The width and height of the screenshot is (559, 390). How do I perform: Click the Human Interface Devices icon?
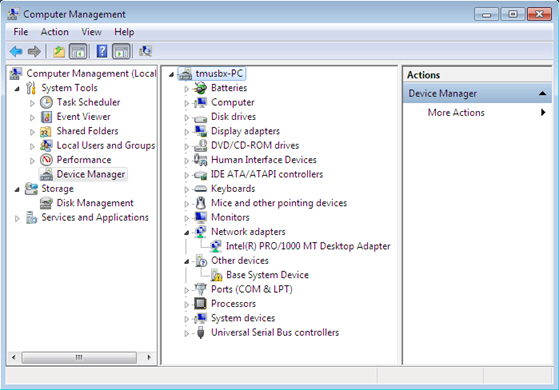click(200, 160)
